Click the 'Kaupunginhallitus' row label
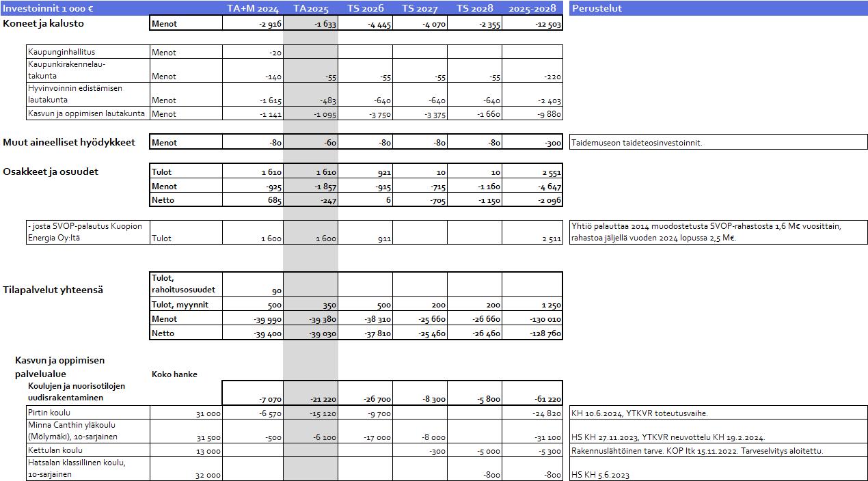 [x=88, y=52]
